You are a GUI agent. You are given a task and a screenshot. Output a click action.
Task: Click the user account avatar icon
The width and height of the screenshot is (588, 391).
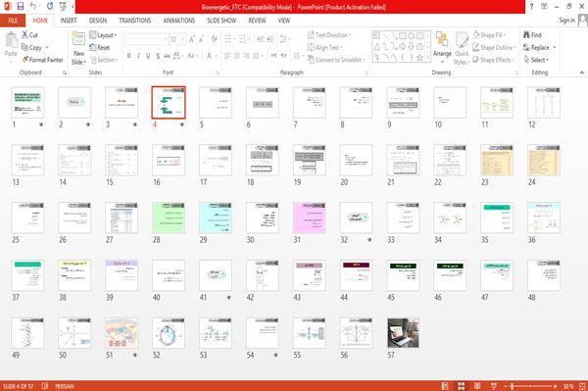point(582,21)
